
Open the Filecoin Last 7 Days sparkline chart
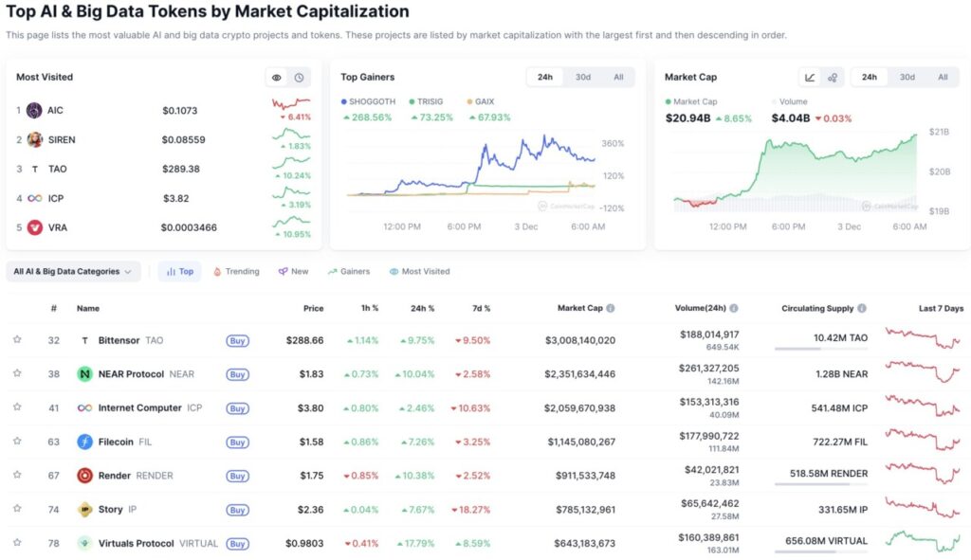[923, 442]
